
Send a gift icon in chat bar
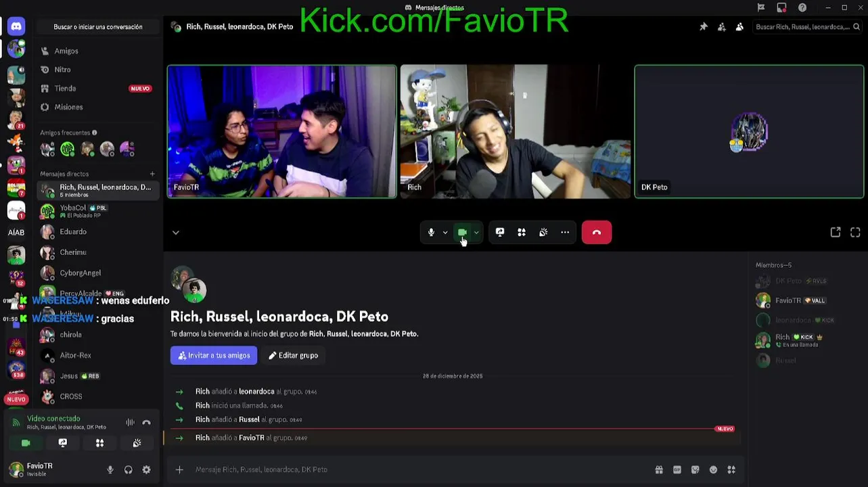659,469
